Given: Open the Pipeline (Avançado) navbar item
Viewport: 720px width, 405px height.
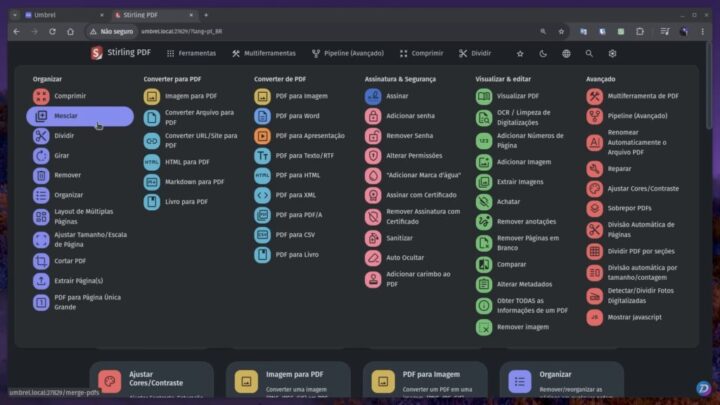Looking at the screenshot, I should (347, 53).
